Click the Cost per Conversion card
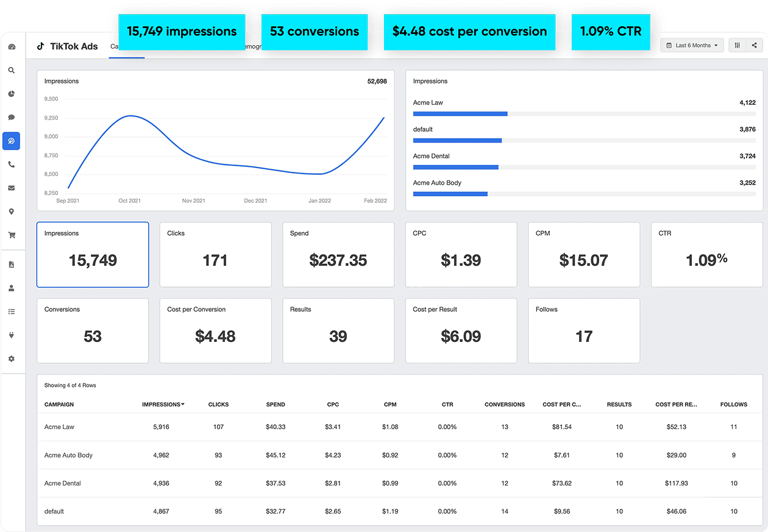 (x=215, y=330)
